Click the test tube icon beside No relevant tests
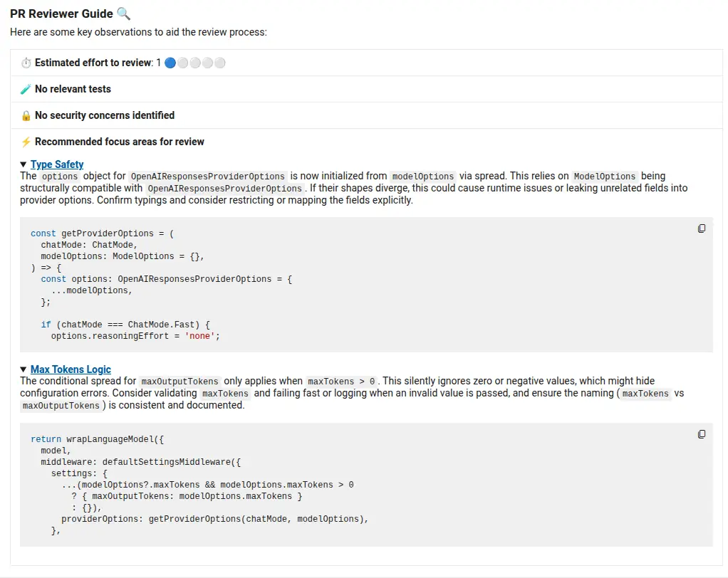Viewport: 728px width, 578px height. tap(26, 89)
